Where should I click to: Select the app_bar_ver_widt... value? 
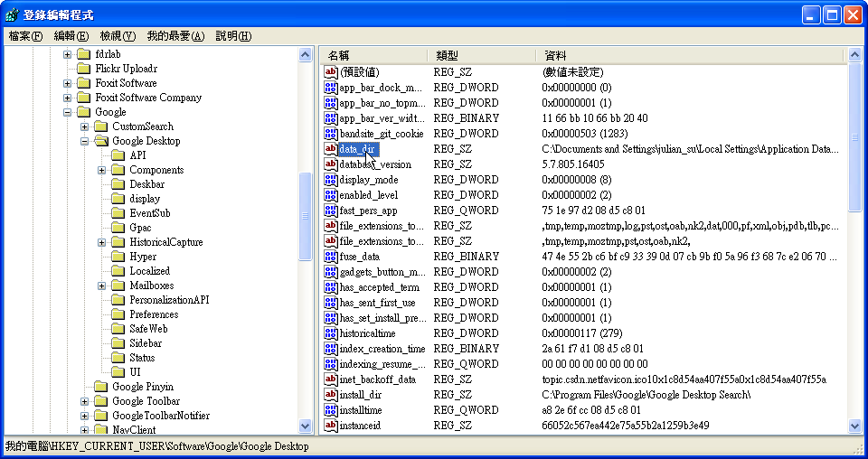tap(382, 118)
